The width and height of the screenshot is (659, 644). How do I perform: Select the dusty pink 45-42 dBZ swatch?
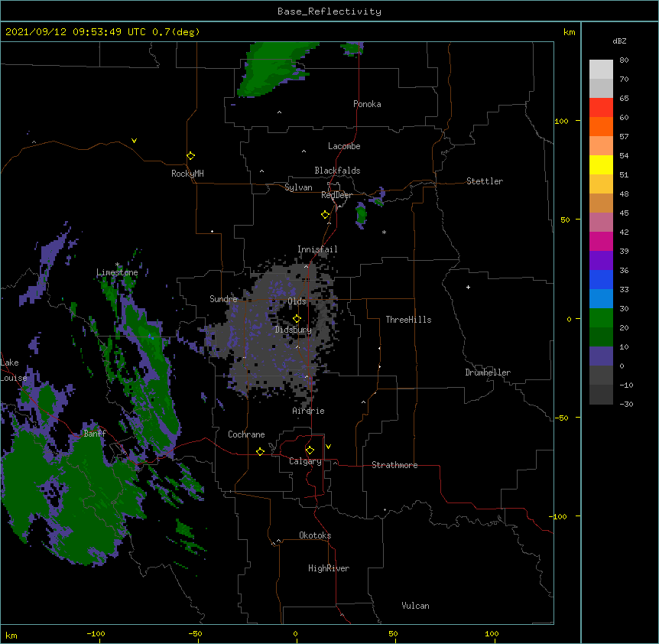601,222
